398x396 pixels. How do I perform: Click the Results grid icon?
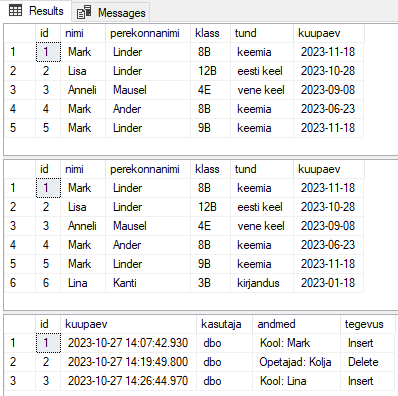tap(15, 11)
